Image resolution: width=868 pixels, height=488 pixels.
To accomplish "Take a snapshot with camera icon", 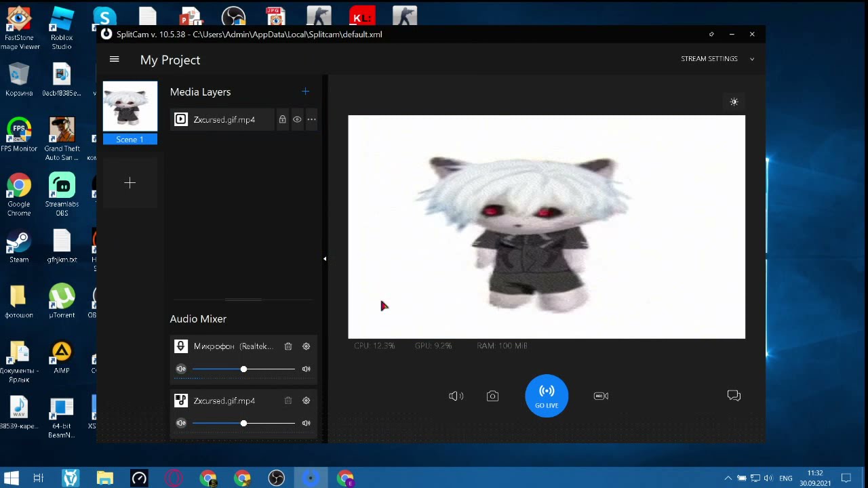I will 492,396.
